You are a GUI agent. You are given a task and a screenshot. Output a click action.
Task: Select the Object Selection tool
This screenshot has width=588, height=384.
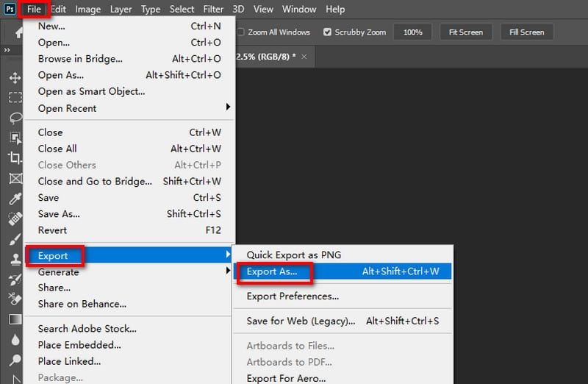[x=15, y=138]
